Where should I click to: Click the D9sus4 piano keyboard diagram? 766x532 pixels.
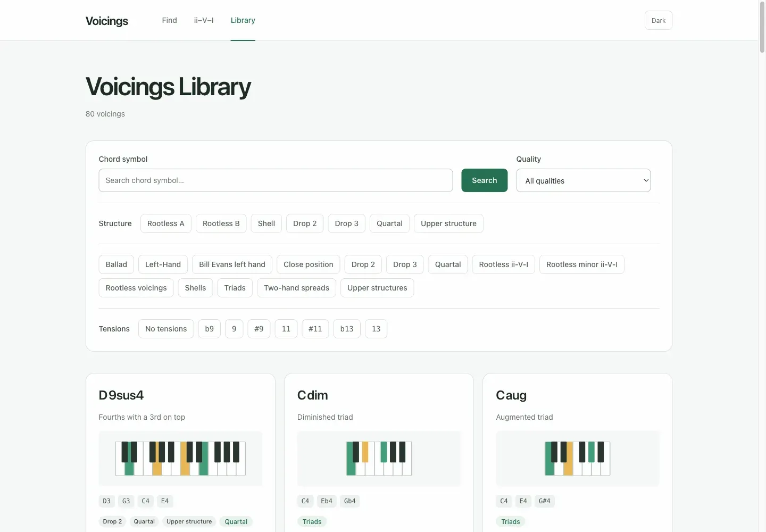(180, 459)
